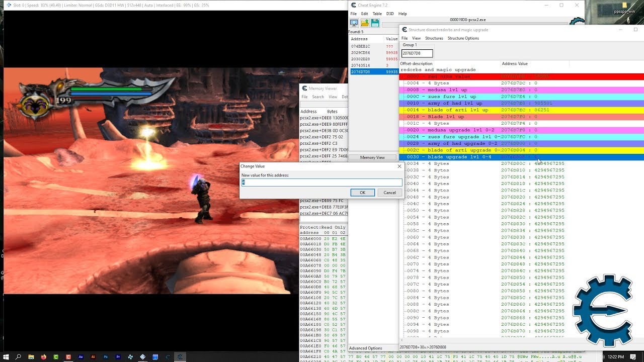Select the red 0000 orbs value row

point(522,76)
